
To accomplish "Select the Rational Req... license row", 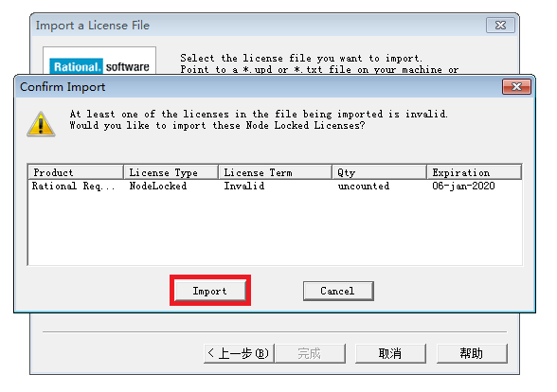I will pos(275,186).
